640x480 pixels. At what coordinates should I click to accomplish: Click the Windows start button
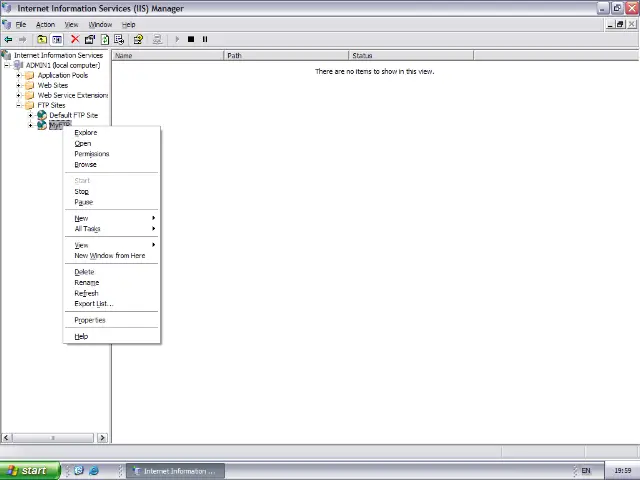pos(30,471)
